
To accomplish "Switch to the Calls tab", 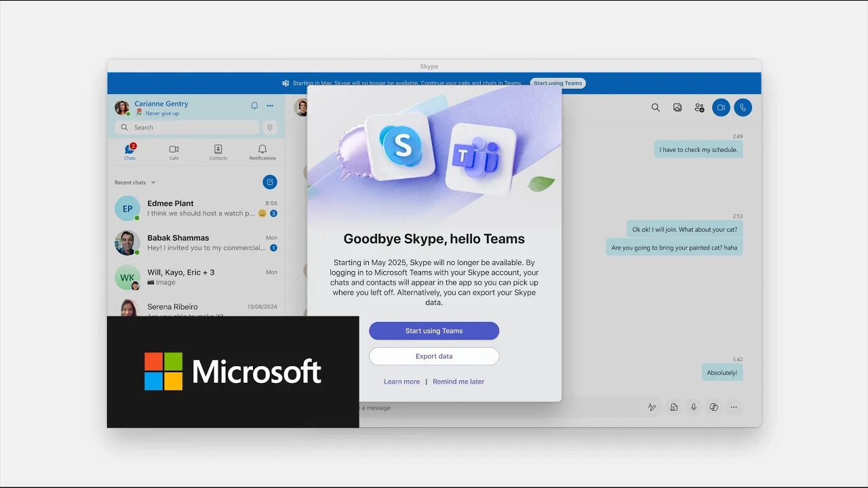I will [x=174, y=152].
